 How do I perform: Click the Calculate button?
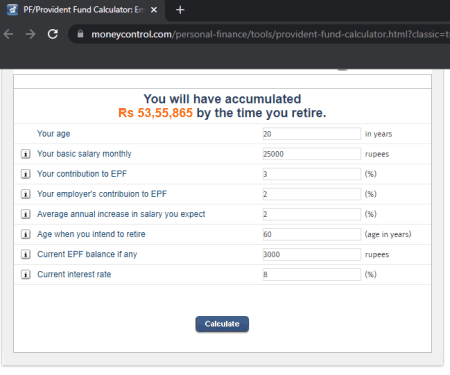[222, 324]
